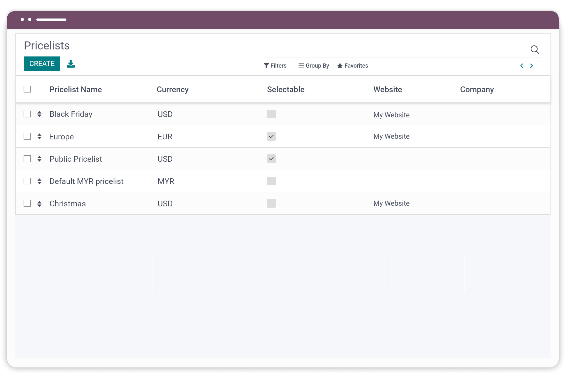Image resolution: width=569 pixels, height=392 pixels.
Task: Open the Filters menu
Action: pos(275,66)
